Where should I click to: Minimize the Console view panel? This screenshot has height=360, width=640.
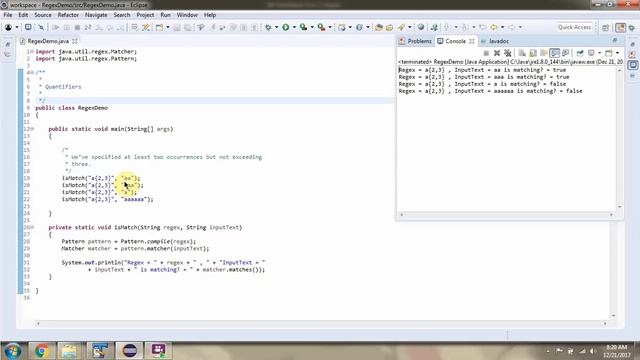(x=615, y=40)
